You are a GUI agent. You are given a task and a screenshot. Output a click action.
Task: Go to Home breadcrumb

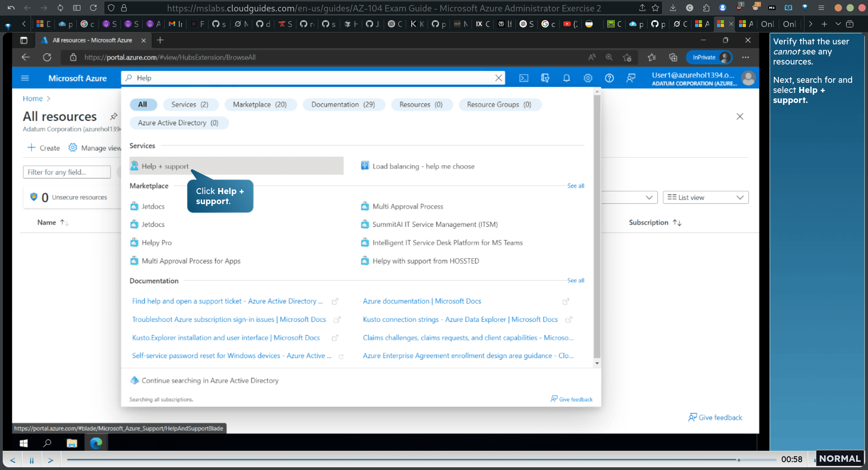tap(32, 98)
